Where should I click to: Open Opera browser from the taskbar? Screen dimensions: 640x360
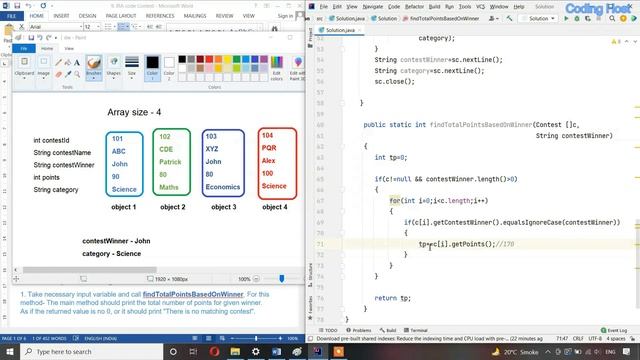coord(214,351)
